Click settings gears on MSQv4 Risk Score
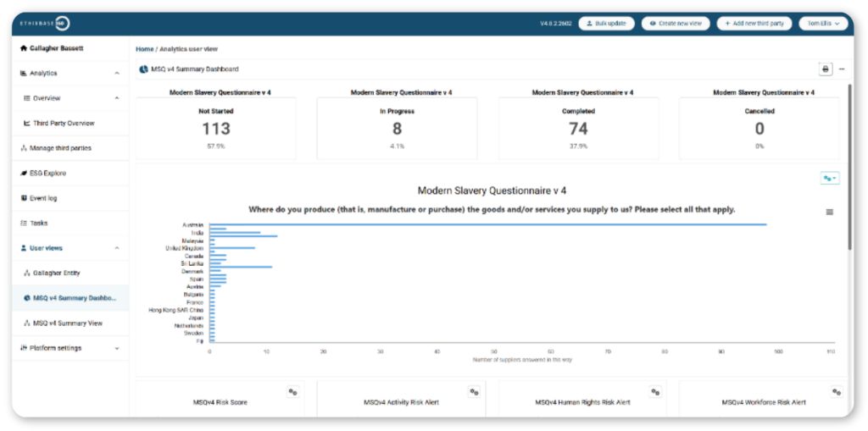Image resolution: width=868 pixels, height=431 pixels. click(292, 392)
